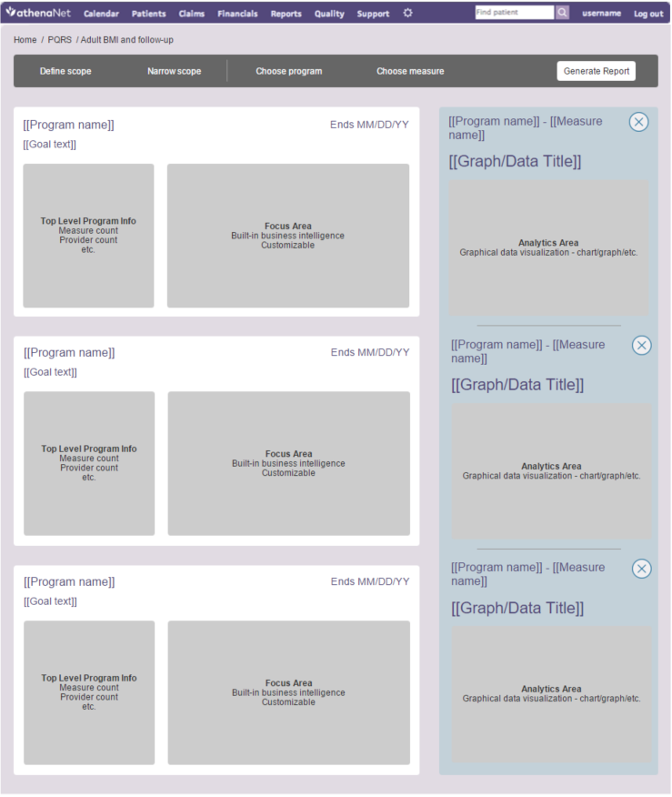The image size is (672, 797).
Task: Select the first Focus Area panel
Action: pos(287,236)
